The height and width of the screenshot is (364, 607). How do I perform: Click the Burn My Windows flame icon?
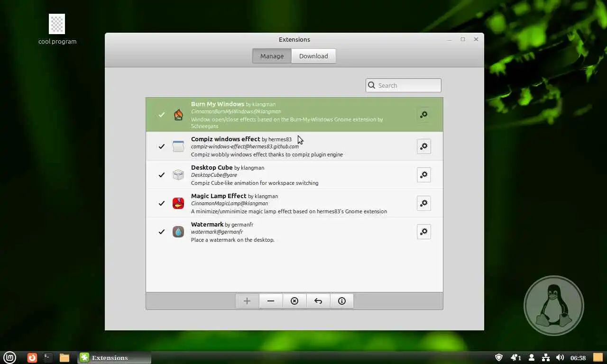click(178, 115)
